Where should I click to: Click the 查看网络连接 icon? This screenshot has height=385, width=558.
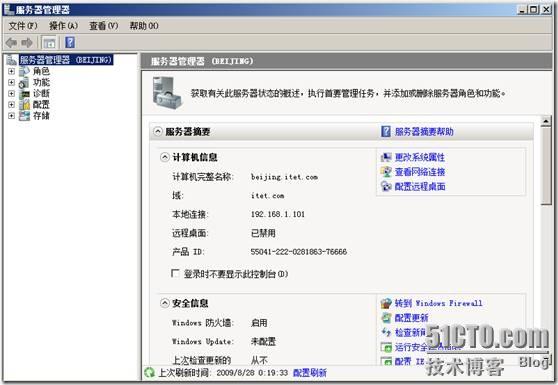386,172
